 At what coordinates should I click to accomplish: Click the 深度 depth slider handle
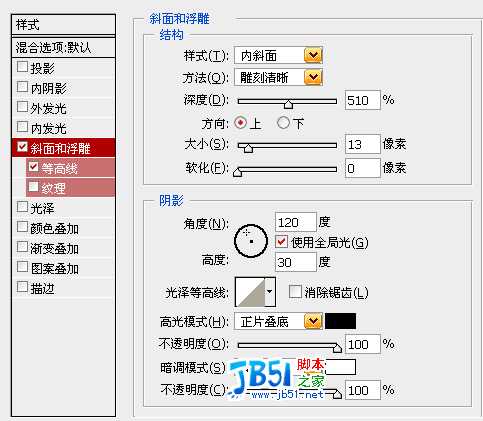pyautogui.click(x=288, y=104)
